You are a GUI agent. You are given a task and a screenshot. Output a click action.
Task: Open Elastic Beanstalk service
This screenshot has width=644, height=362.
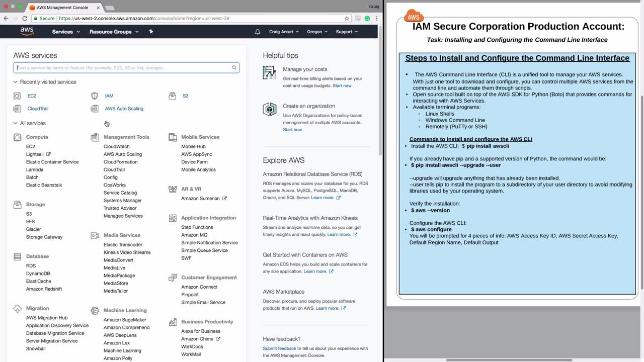tap(44, 186)
